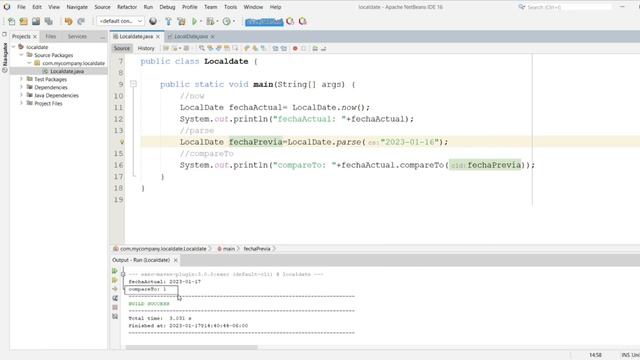Click the Save All toolbar icon

point(49,21)
